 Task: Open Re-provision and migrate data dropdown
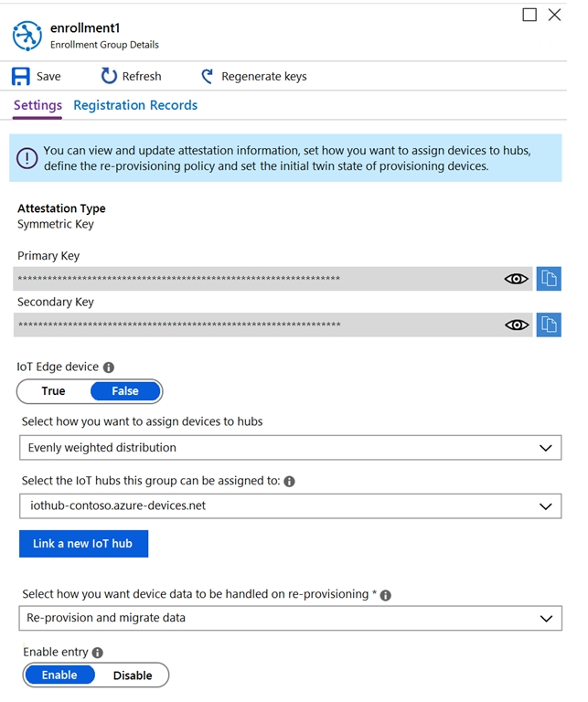(x=290, y=618)
